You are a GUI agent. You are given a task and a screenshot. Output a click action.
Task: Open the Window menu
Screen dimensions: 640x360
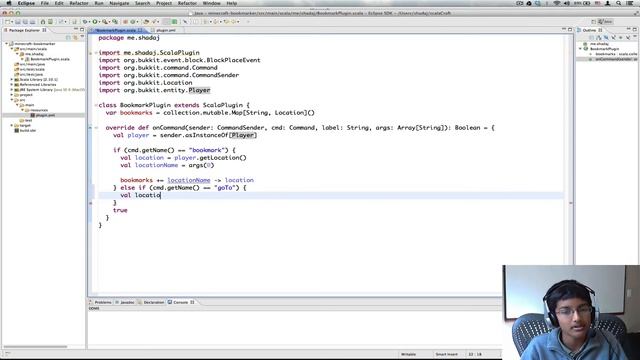[x=211, y=3]
